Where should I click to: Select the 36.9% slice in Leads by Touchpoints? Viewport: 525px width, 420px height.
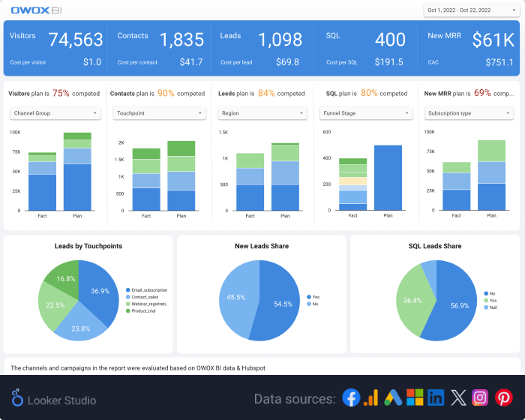(100, 291)
